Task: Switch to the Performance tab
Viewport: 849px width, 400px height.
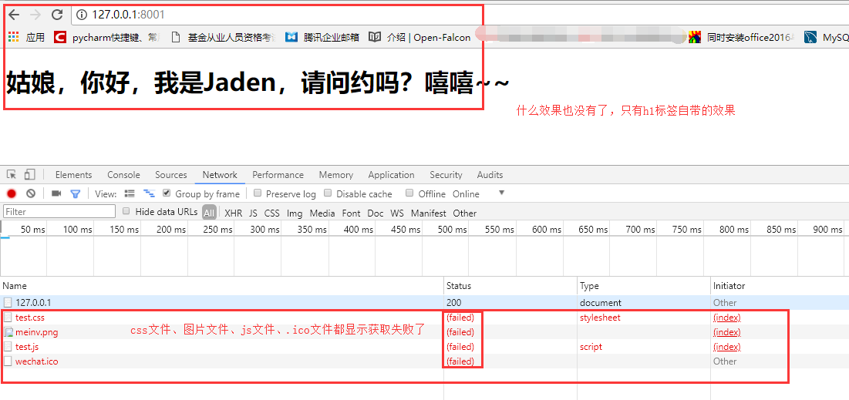Action: pyautogui.click(x=278, y=175)
